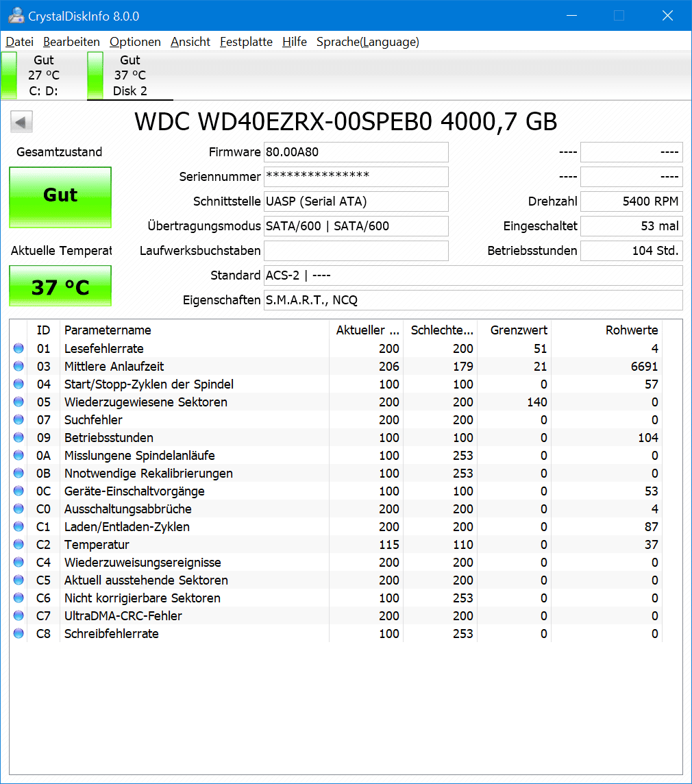The width and height of the screenshot is (692, 784).
Task: Click the previous disk arrow button
Action: coord(21,121)
